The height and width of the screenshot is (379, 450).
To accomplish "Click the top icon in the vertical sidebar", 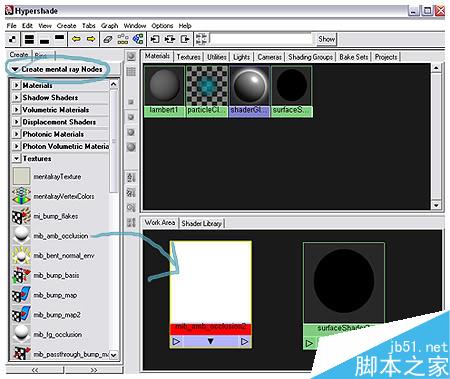I will click(131, 56).
